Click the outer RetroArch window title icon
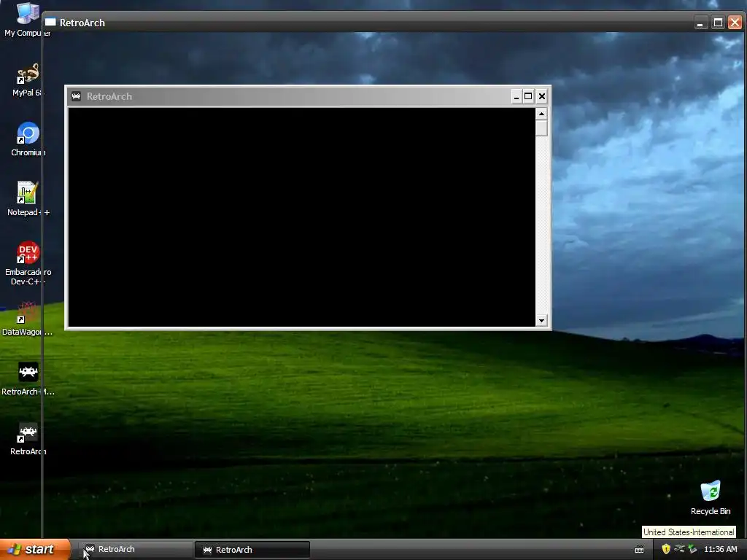This screenshot has height=560, width=747. tap(50, 23)
